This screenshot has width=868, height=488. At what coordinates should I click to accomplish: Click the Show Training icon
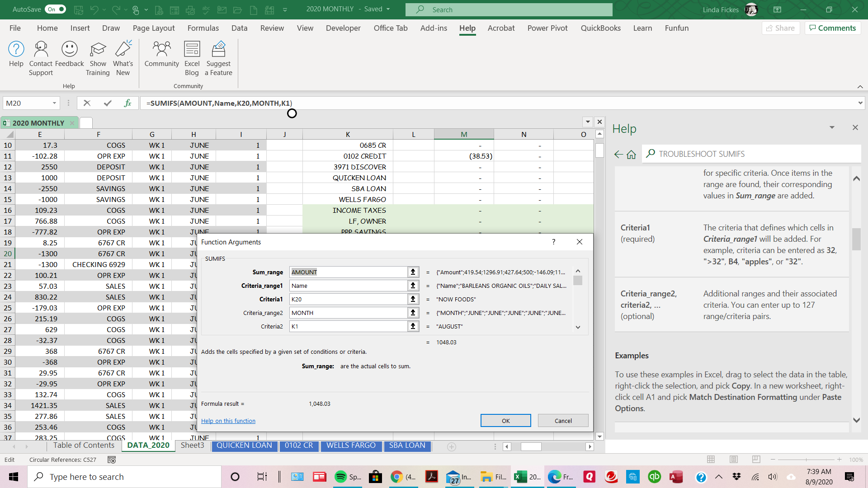(98, 49)
